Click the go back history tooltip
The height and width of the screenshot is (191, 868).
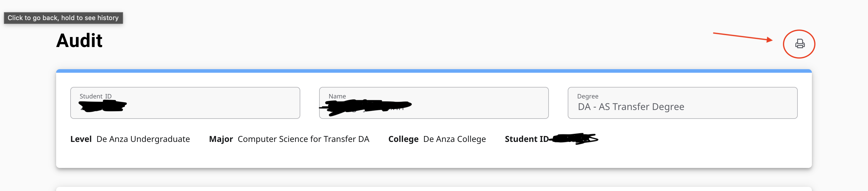[63, 18]
